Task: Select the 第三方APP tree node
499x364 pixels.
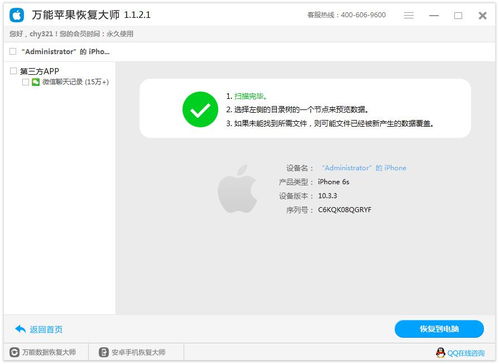Action: click(x=39, y=71)
